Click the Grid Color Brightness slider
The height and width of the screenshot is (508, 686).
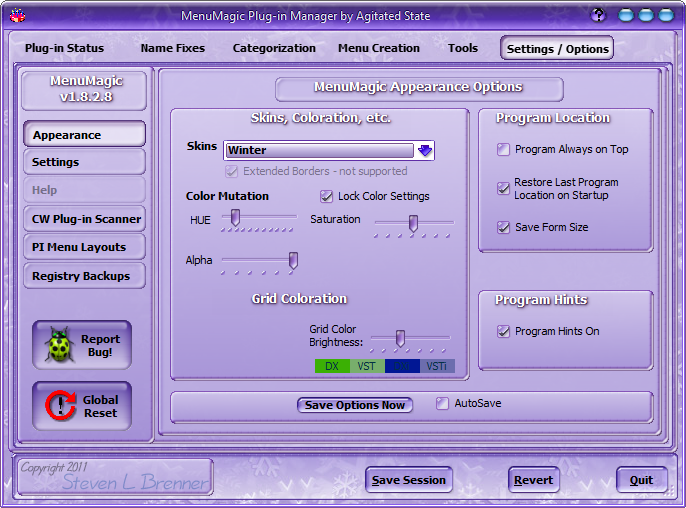400,338
